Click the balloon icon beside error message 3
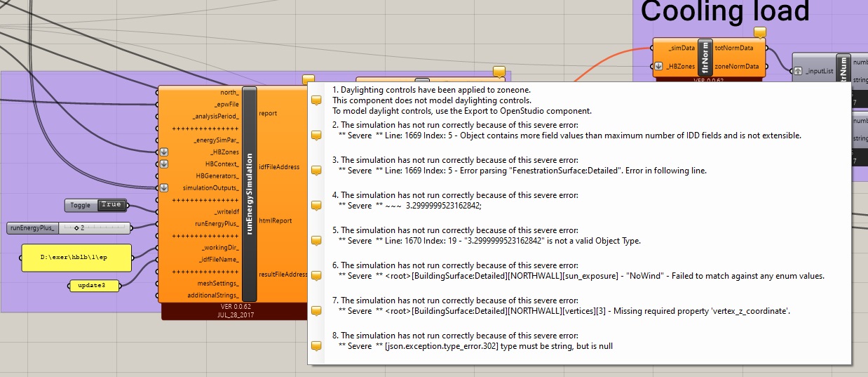Viewport: 868px width, 377px height. (x=316, y=171)
